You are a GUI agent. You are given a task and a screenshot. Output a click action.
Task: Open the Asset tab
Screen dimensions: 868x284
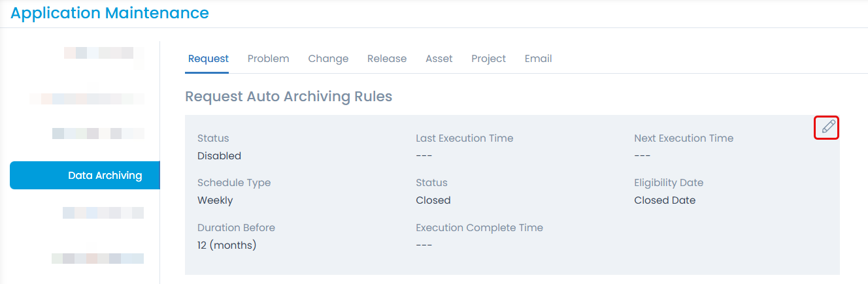coord(439,59)
